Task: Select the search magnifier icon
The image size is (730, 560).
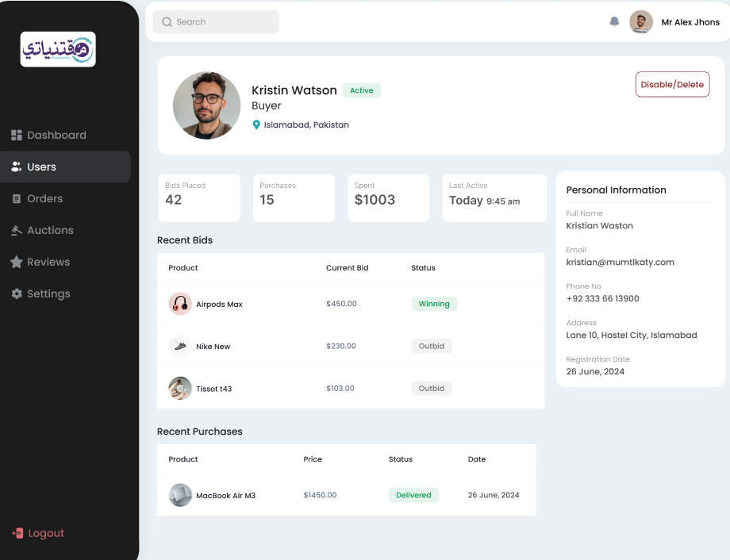Action: point(167,21)
